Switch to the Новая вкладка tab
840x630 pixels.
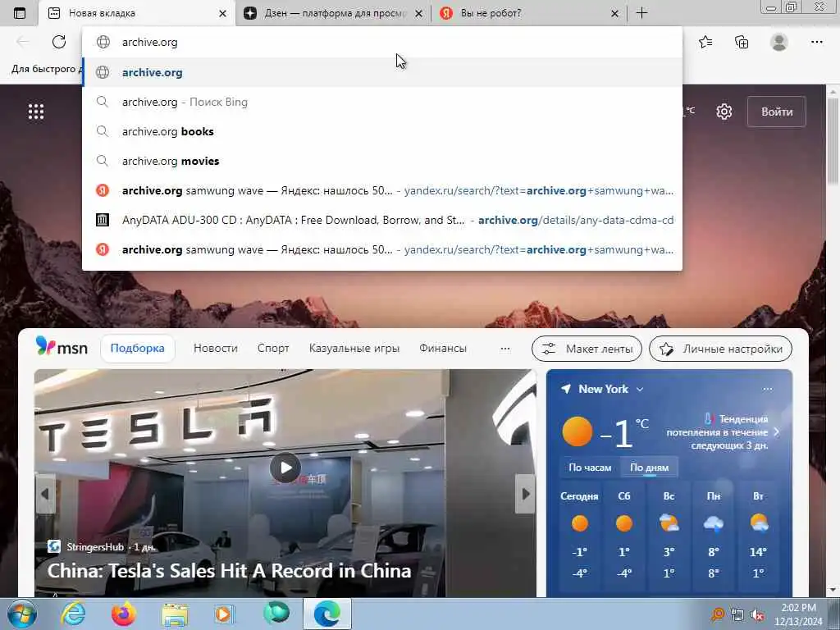(137, 13)
